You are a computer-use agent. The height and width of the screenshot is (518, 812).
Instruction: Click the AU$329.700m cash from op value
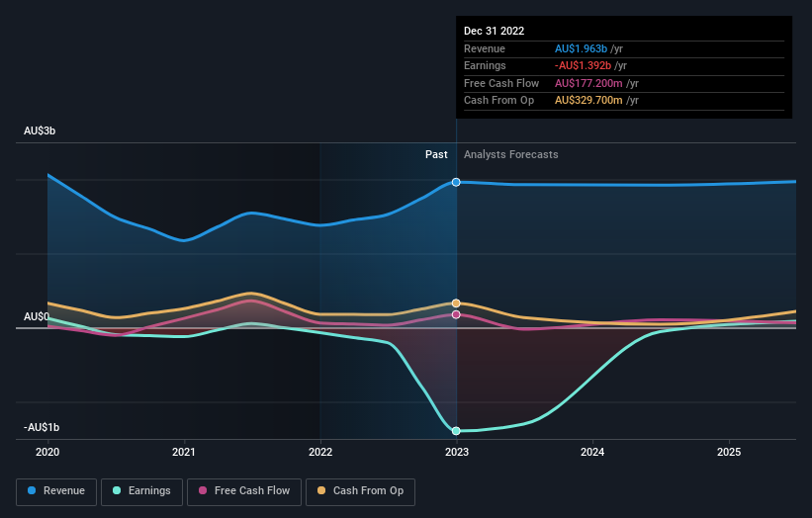coord(588,101)
